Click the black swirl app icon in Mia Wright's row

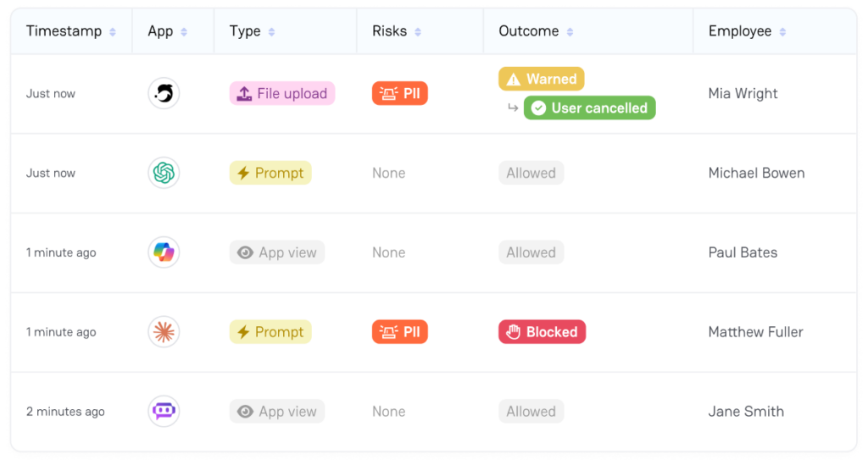click(164, 93)
